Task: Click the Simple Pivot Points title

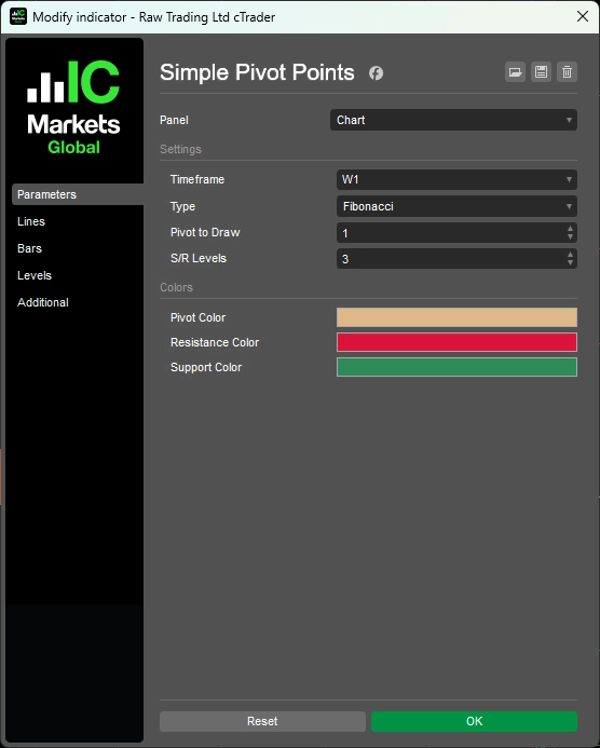Action: [x=257, y=73]
